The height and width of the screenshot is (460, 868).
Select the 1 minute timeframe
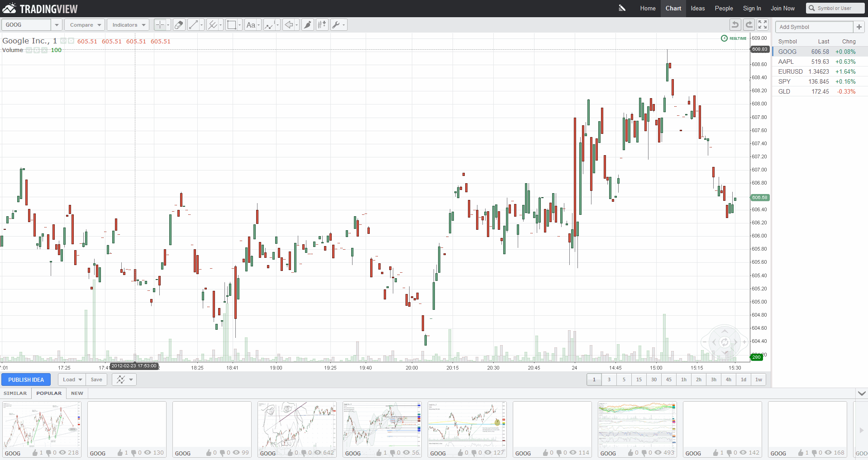click(594, 379)
